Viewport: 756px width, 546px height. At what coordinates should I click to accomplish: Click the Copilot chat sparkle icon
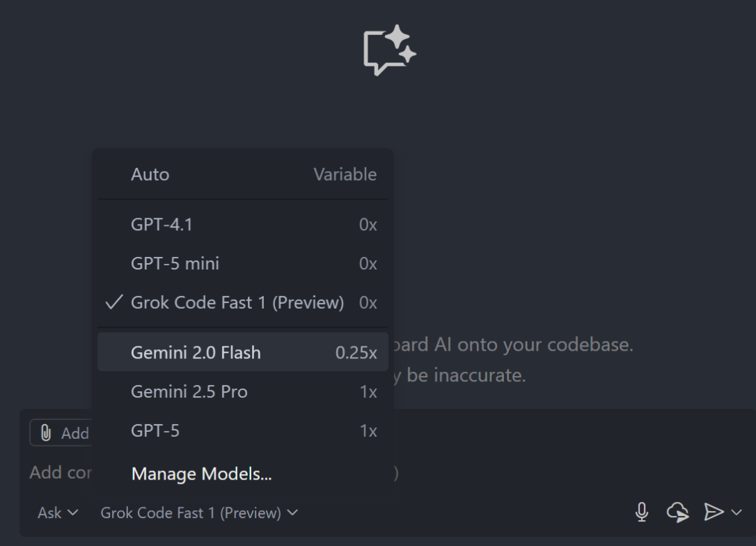coord(390,50)
